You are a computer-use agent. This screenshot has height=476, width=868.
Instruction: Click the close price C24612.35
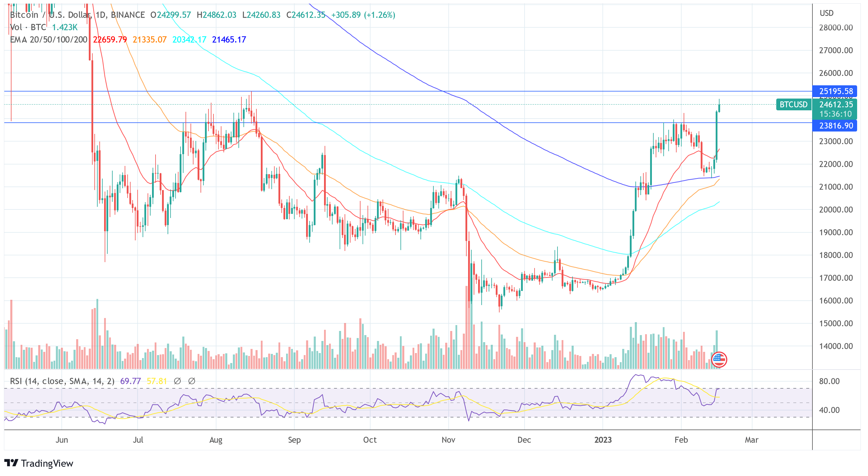click(x=306, y=15)
